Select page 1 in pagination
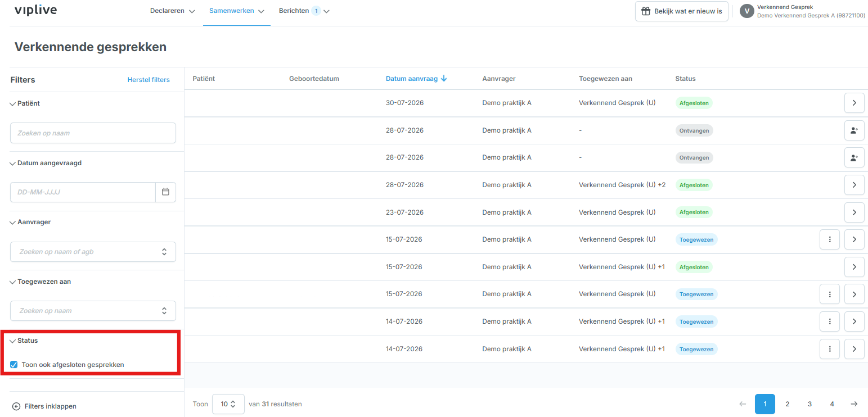The image size is (868, 417). coord(765,404)
